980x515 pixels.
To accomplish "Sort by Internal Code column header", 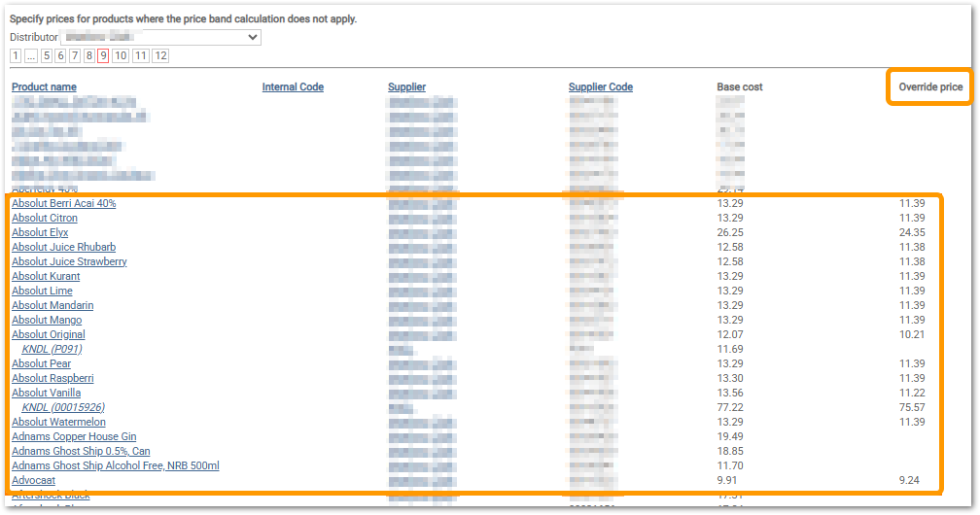I will tap(293, 87).
